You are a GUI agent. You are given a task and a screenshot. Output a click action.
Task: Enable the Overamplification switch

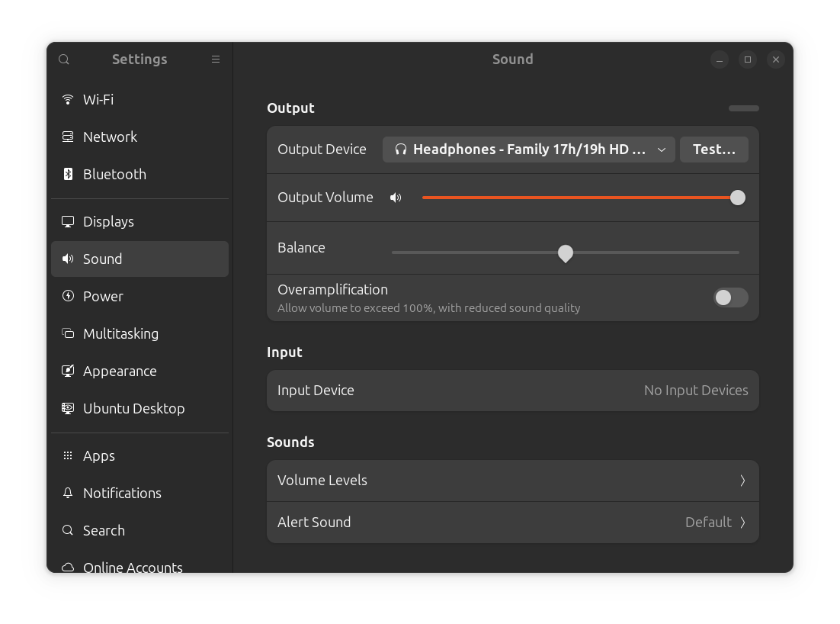point(730,298)
